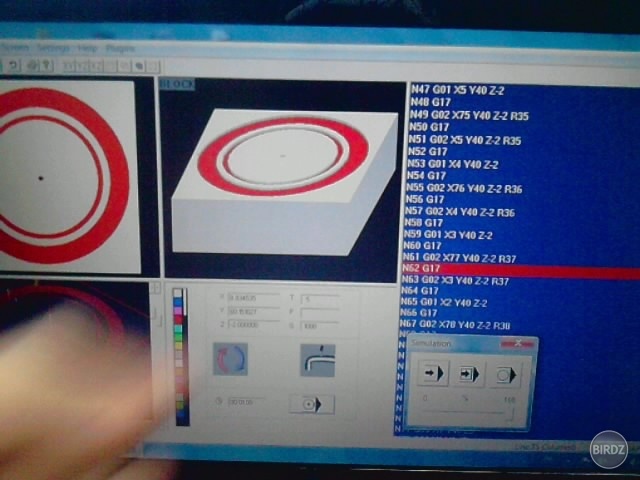Click the S spindle speed field
The image size is (640, 480).
coord(319,326)
